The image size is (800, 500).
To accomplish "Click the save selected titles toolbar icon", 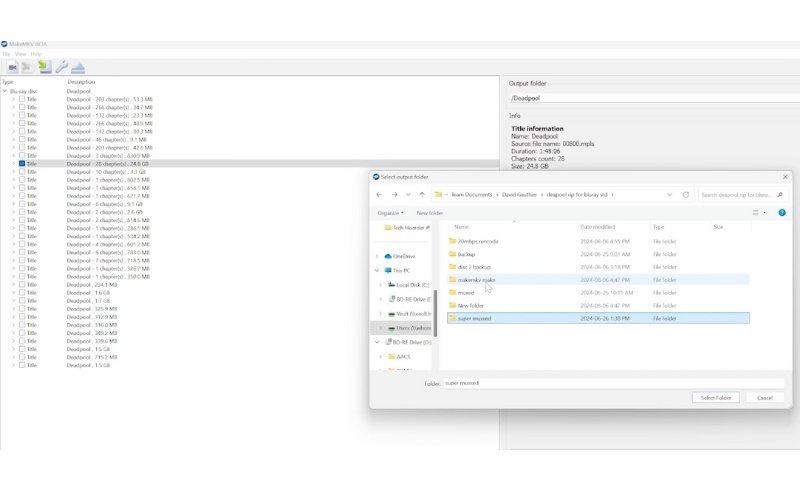I will click(44, 67).
